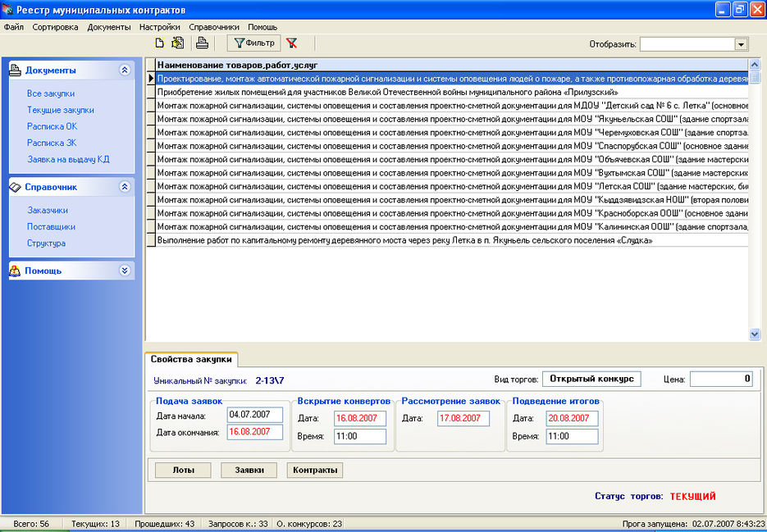This screenshot has width=767, height=532.
Task: Open the Справочники menu
Action: 214,27
